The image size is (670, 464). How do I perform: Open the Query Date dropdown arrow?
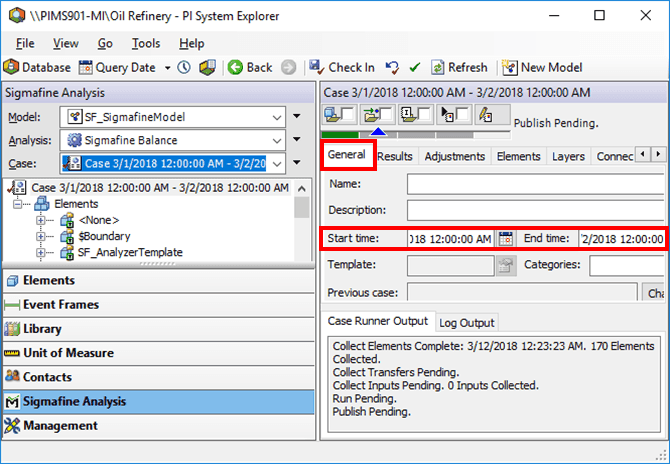(x=168, y=68)
